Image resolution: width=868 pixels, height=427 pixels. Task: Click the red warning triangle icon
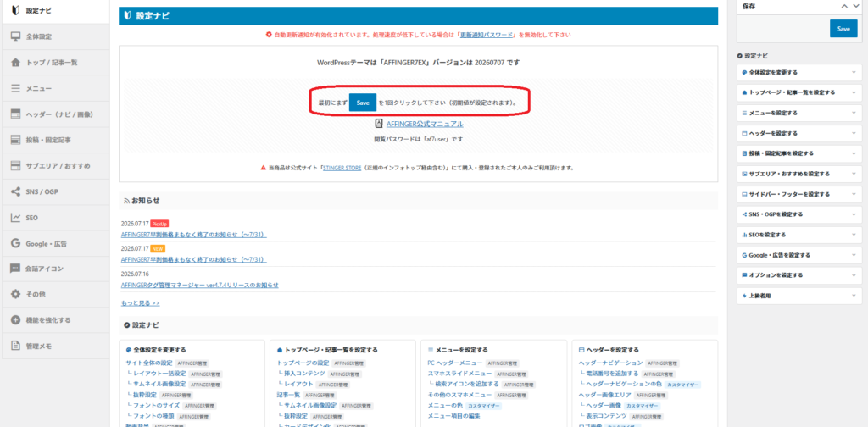click(x=264, y=167)
